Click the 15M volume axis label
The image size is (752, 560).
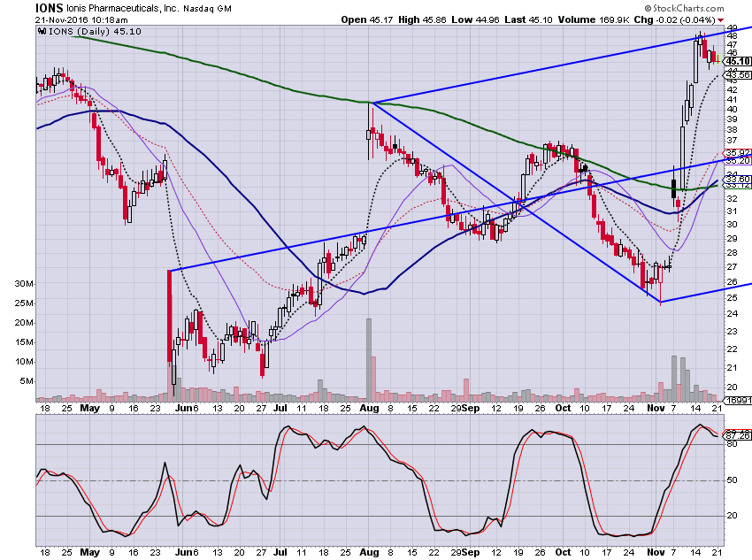(24, 341)
